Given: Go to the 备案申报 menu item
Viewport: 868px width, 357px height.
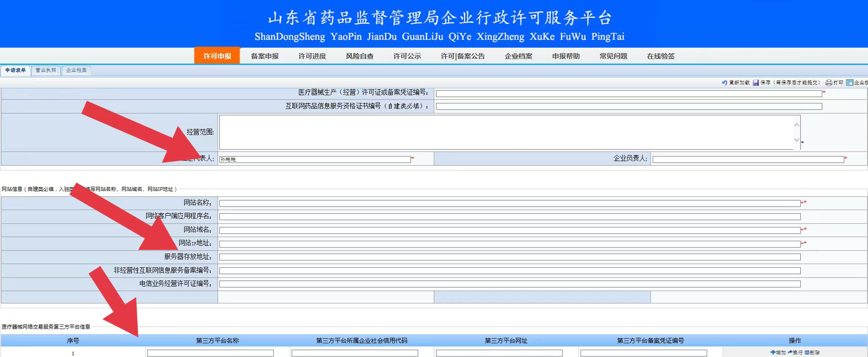Looking at the screenshot, I should 265,56.
